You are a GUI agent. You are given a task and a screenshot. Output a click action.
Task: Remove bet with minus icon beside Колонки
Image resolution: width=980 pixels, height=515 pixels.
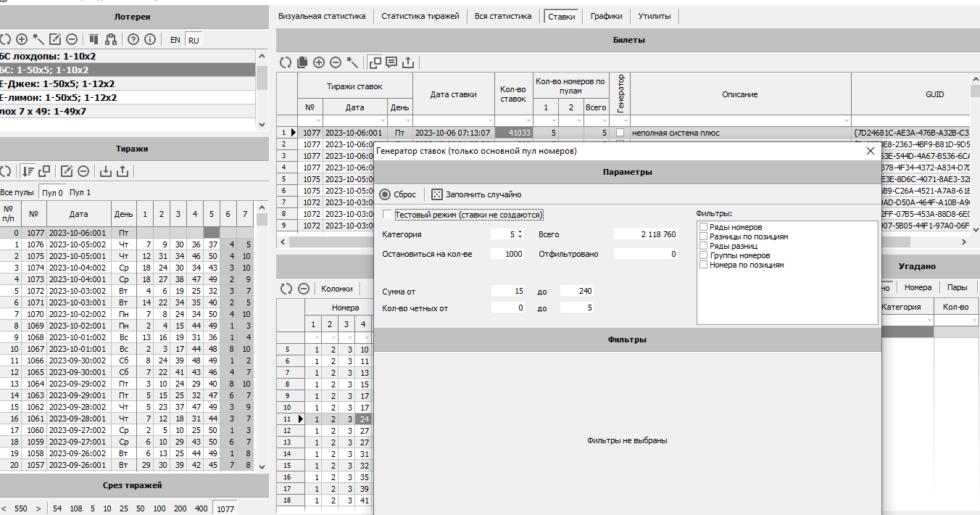coord(303,289)
